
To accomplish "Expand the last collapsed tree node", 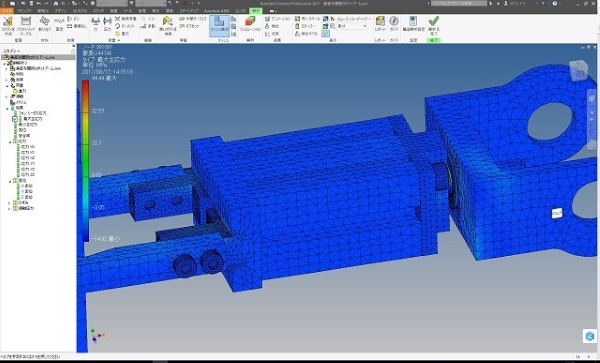I will coord(9,209).
